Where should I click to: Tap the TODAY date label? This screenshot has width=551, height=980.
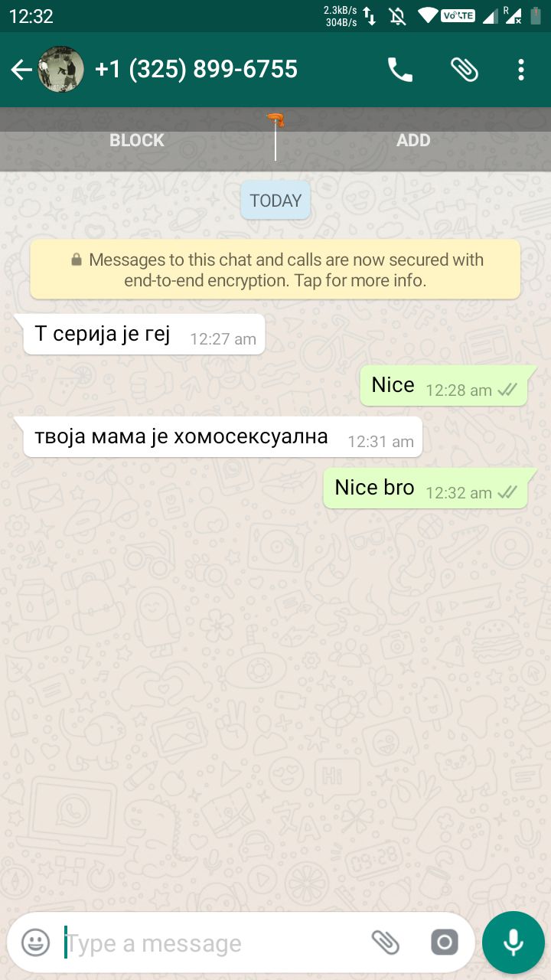pos(275,201)
